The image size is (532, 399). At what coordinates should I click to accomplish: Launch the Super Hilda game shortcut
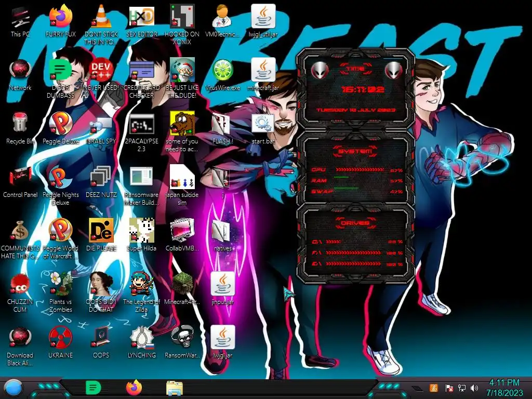point(141,236)
